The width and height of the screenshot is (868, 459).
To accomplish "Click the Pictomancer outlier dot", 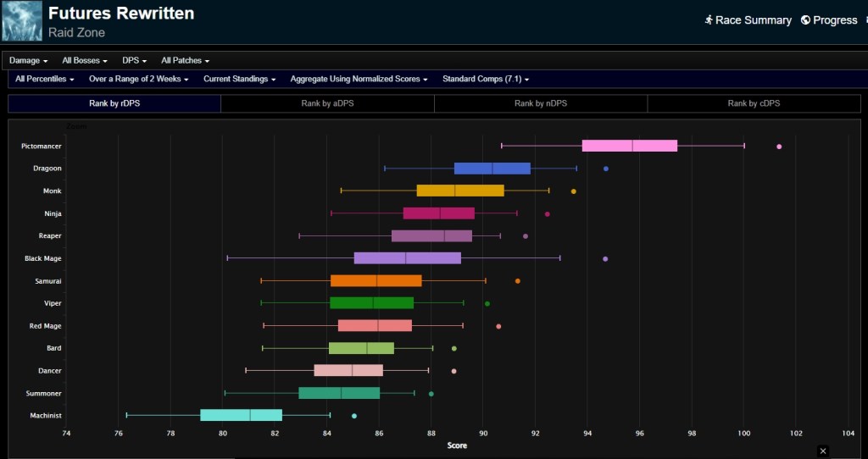I will coord(779,147).
